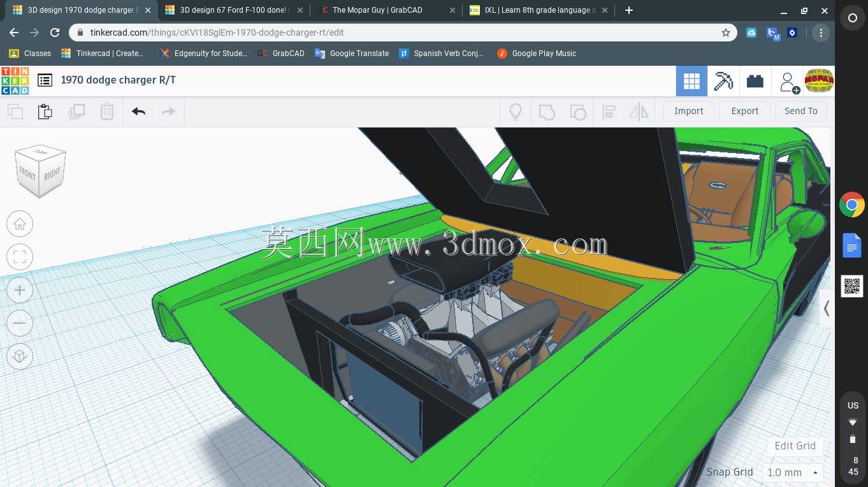
Task: Open the Edgenuity for Students bookmark
Action: (x=203, y=54)
